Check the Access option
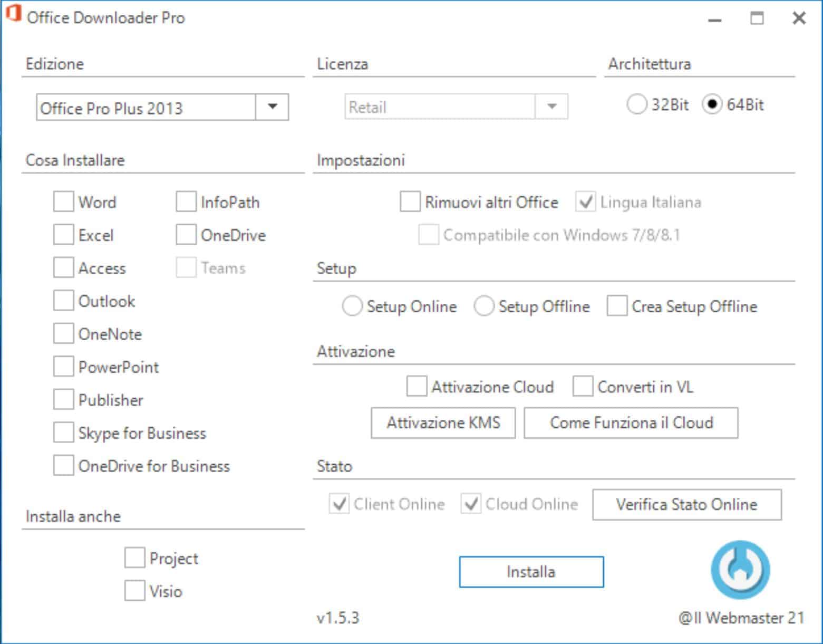 pos(63,268)
